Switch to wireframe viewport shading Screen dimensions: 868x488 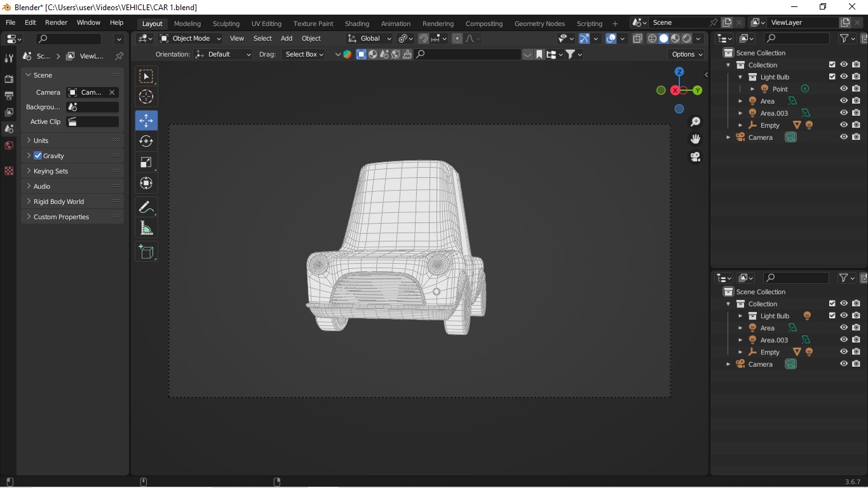652,39
